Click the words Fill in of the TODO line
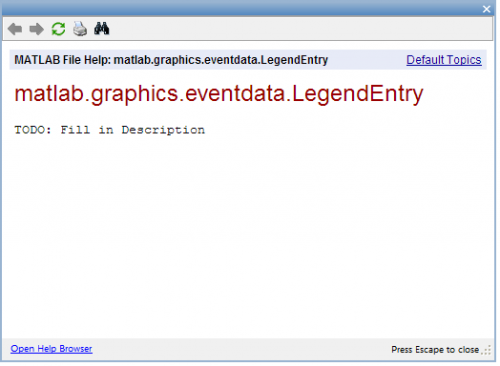This screenshot has height=366, width=500. [x=87, y=130]
